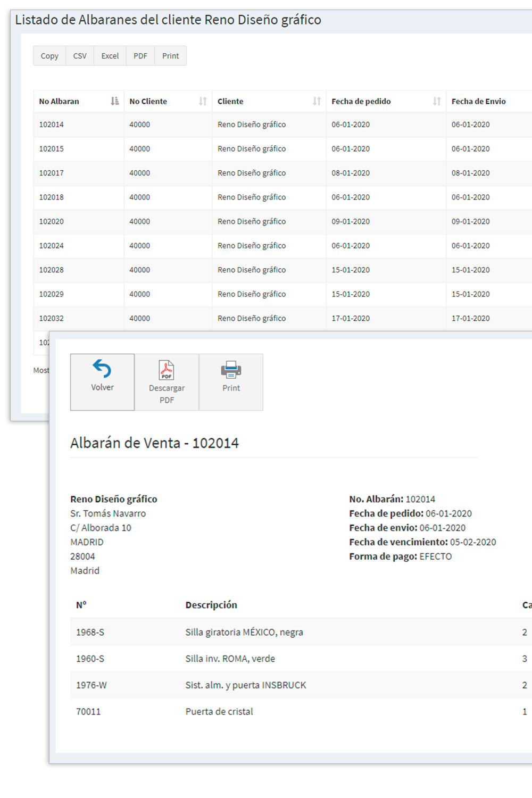
Task: Open albarán 102014 in the list
Action: click(51, 124)
